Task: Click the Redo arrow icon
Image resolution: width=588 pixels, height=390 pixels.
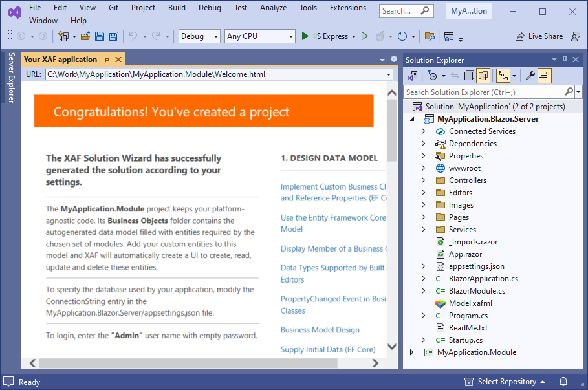Action: (x=156, y=36)
